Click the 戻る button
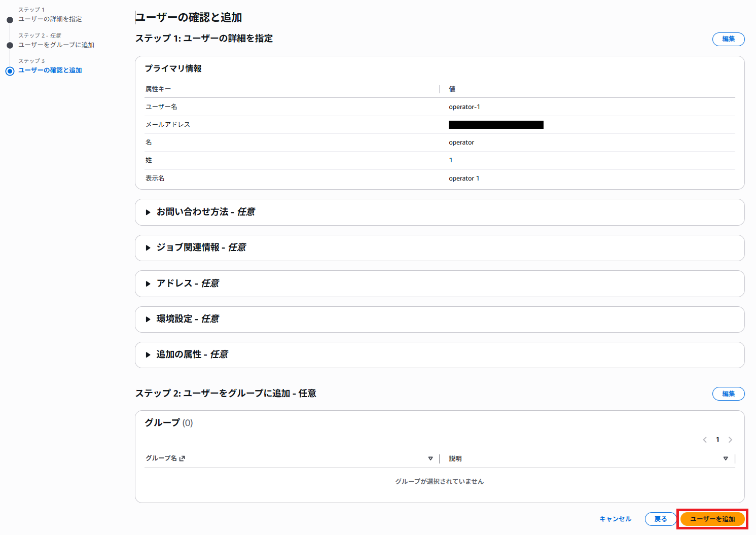 [660, 519]
